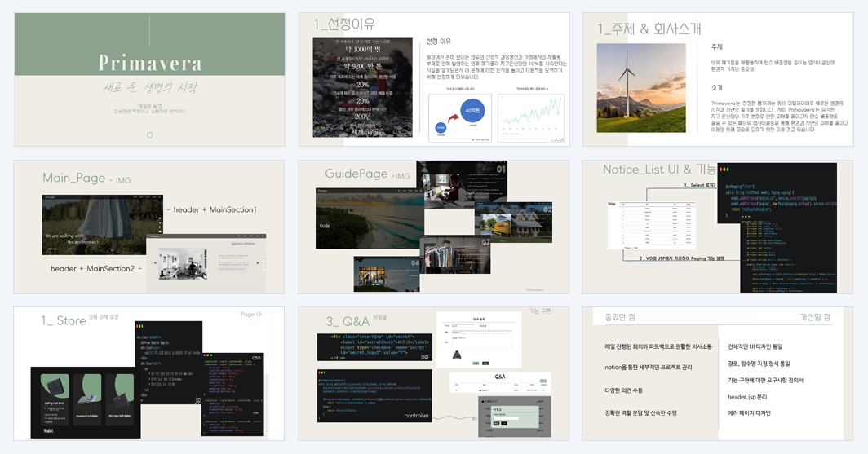
Task: Click the '주제' heading
Action: [x=717, y=47]
